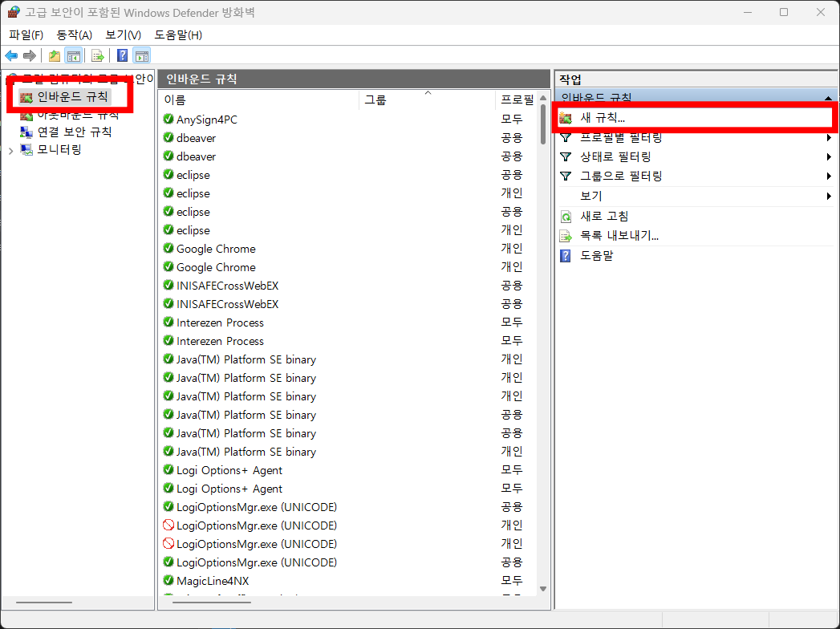Toggle the console tree show/hide icon
Image resolution: width=840 pixels, height=629 pixels.
pyautogui.click(x=73, y=55)
